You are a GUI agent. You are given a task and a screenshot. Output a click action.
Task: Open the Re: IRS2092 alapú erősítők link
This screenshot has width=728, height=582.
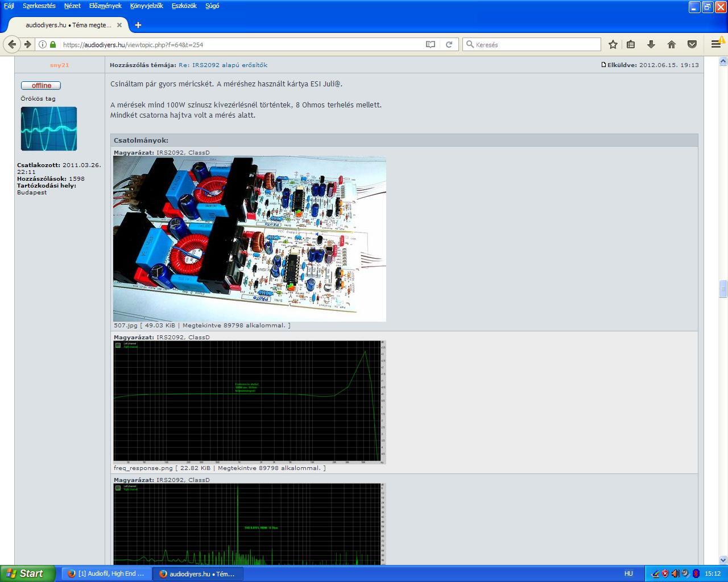tap(223, 65)
